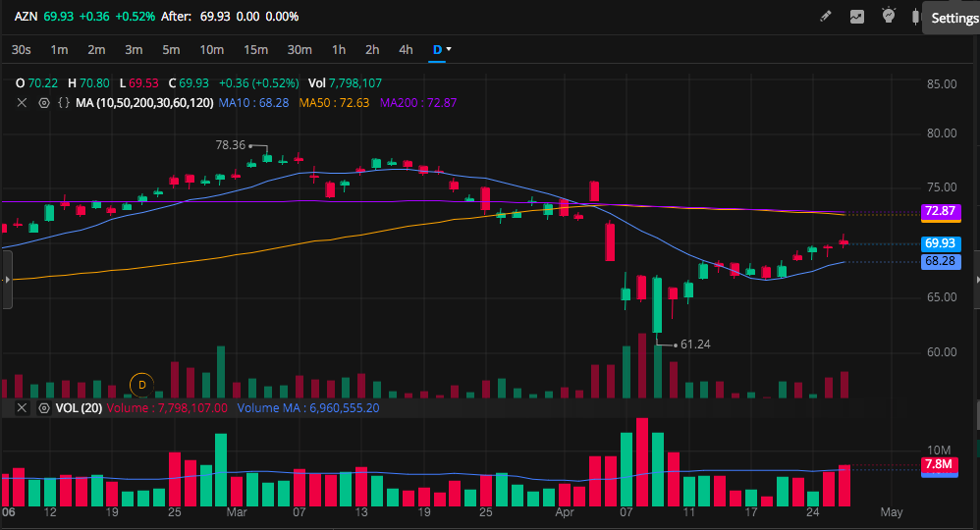Open the D timeframe dropdown arrow

click(x=448, y=49)
